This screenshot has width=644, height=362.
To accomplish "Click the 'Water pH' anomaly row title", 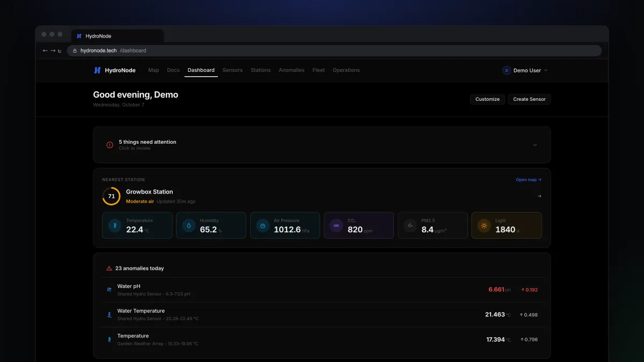I will 129,286.
